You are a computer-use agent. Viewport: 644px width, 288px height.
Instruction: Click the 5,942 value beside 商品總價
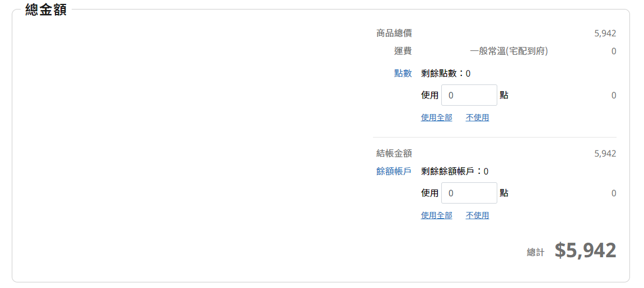click(x=605, y=34)
